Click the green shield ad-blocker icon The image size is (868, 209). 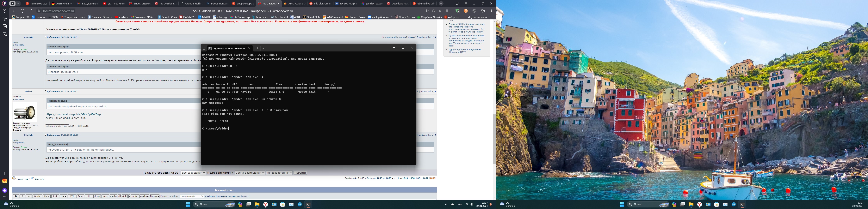pyautogui.click(x=457, y=11)
